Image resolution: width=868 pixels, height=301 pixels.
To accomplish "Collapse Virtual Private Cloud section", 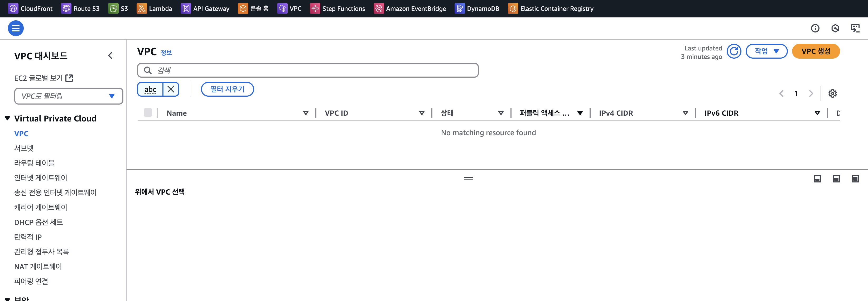I will click(x=7, y=119).
